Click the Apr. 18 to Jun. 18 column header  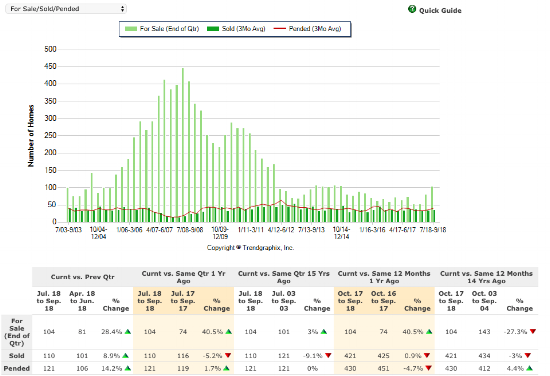tap(82, 301)
